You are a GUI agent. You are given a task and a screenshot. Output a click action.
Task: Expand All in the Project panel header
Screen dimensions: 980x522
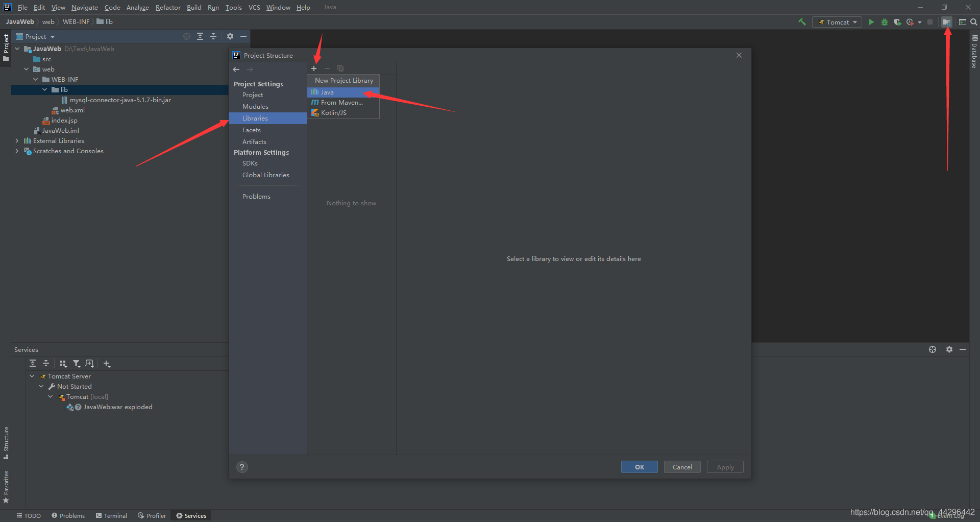click(x=200, y=36)
